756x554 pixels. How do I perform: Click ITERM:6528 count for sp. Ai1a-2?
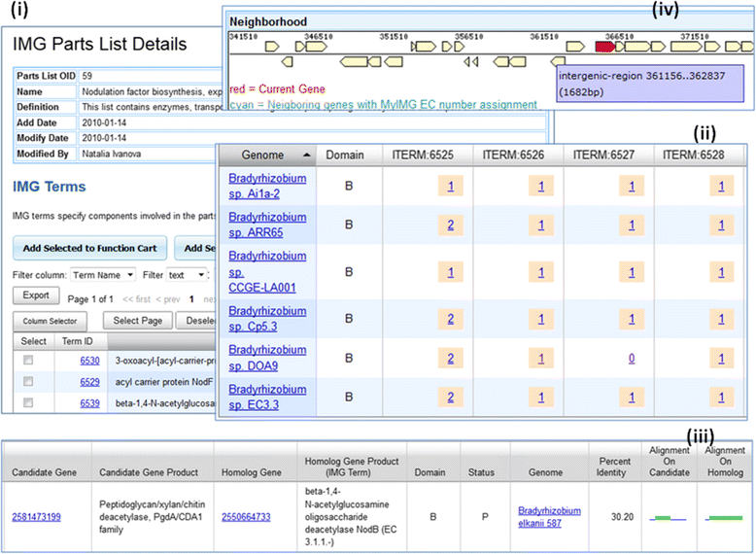tap(721, 186)
